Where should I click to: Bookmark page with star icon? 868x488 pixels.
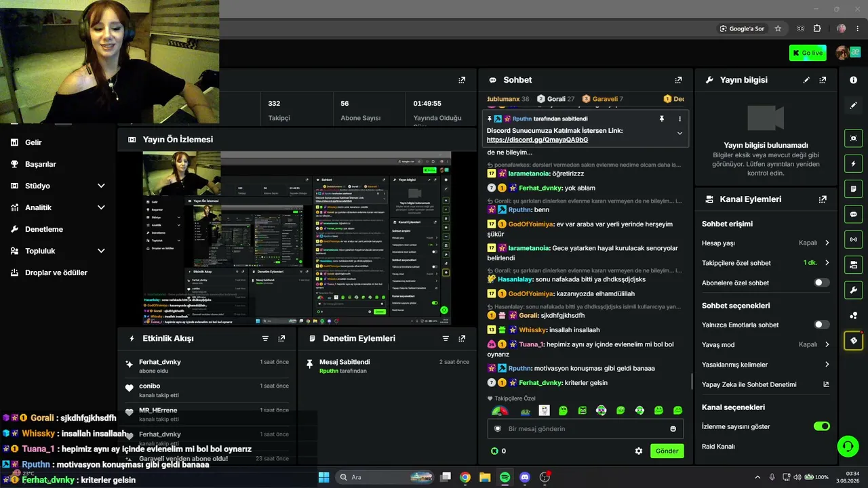click(778, 28)
